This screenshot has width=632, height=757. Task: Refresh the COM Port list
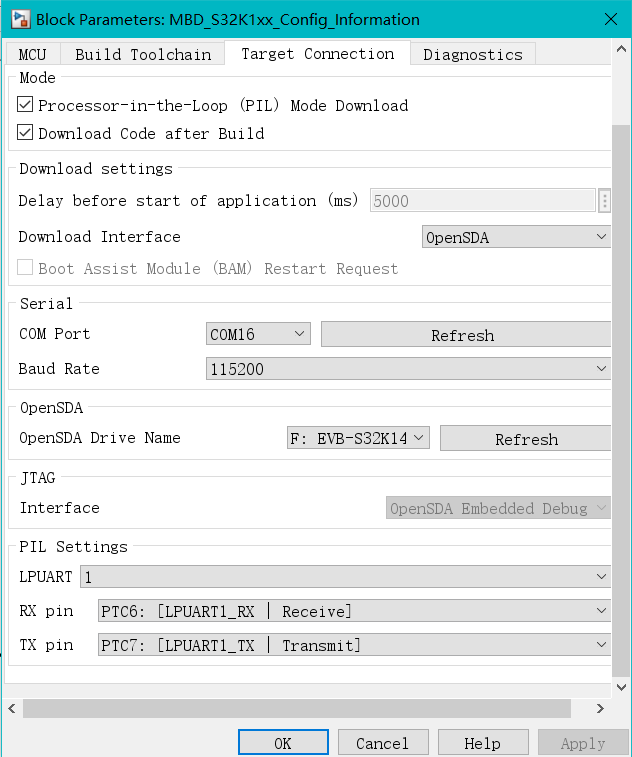pos(465,335)
